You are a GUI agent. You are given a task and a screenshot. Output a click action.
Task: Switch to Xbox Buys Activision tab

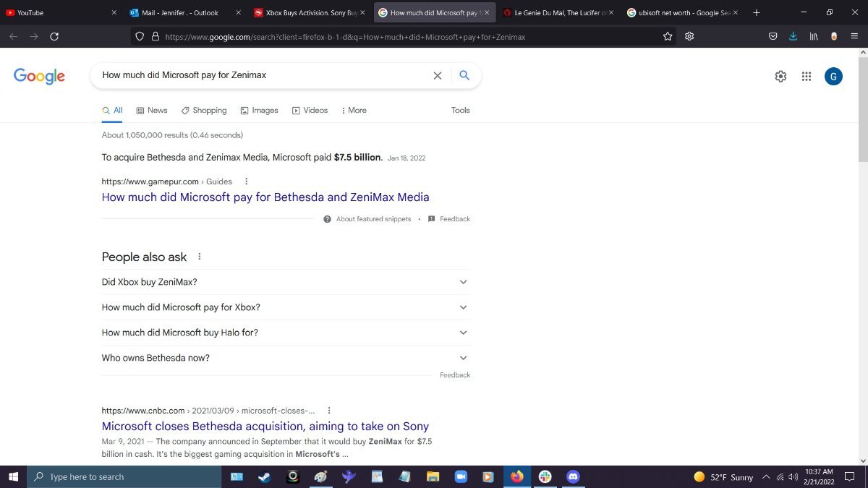point(310,12)
